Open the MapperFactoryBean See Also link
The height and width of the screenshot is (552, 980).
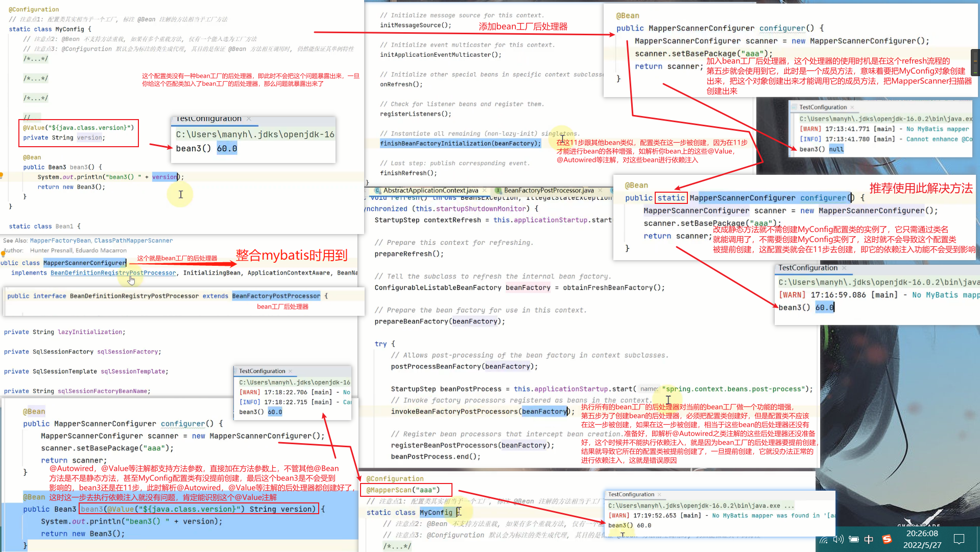60,241
